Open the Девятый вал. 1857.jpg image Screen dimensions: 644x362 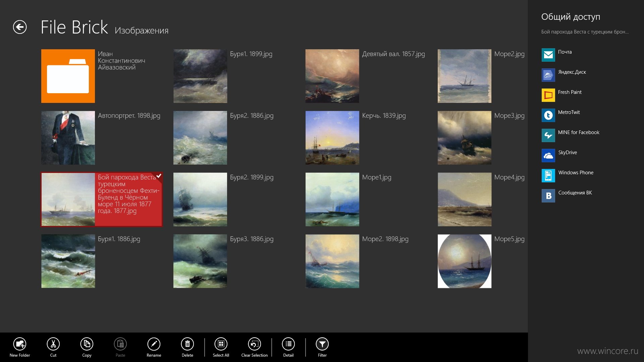coord(332,76)
